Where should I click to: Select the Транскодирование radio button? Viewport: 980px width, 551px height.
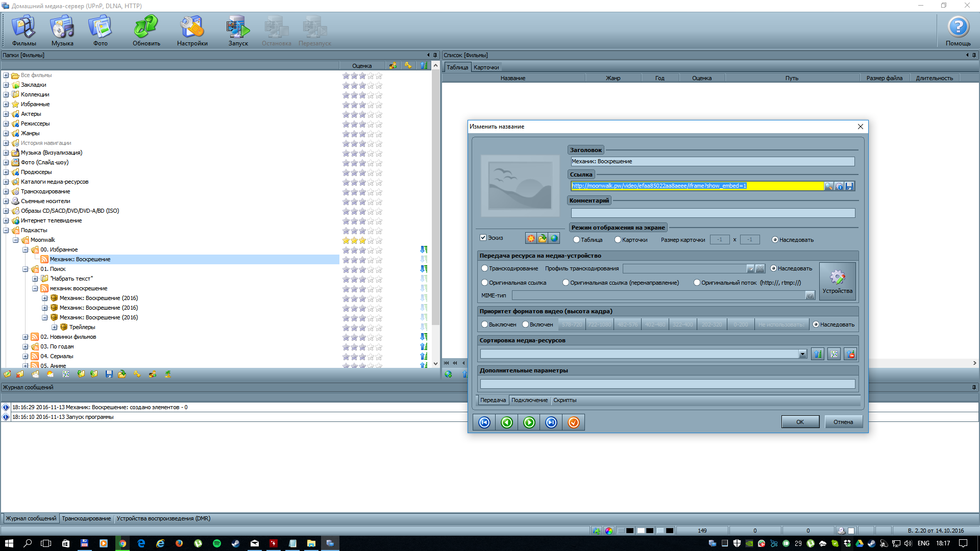[x=484, y=268]
